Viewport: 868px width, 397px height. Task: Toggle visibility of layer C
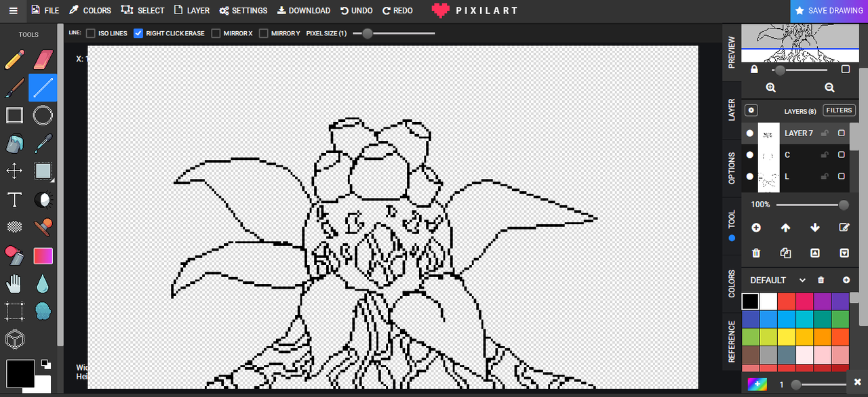[749, 155]
